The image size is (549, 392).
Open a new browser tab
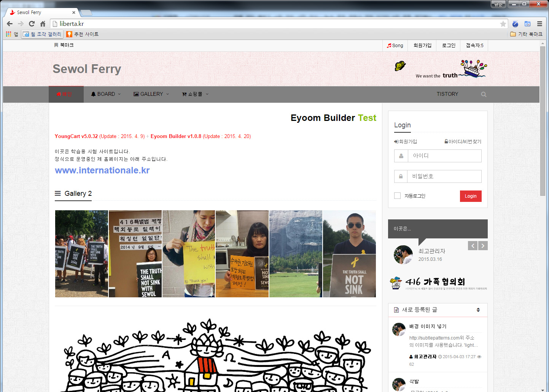(x=86, y=13)
